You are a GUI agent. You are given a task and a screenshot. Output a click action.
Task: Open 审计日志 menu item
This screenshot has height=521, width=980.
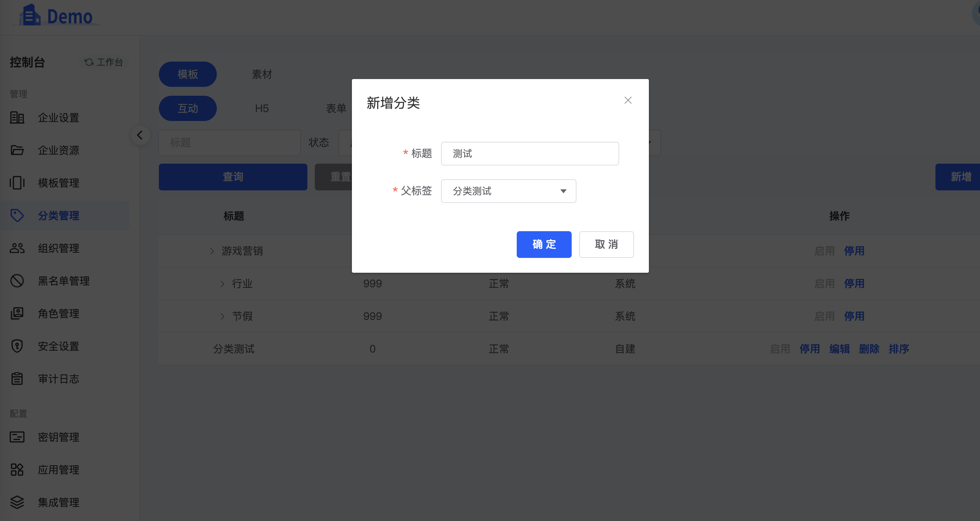coord(59,379)
